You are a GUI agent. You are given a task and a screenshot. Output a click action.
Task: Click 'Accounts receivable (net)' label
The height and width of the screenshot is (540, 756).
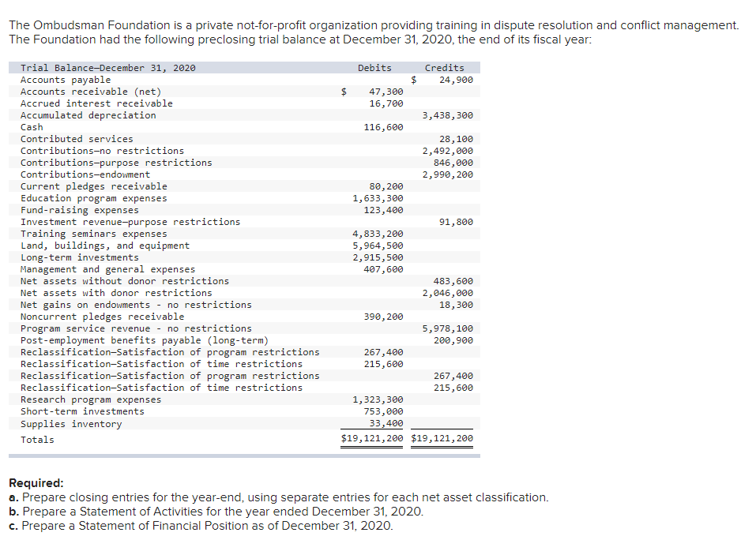tap(91, 92)
